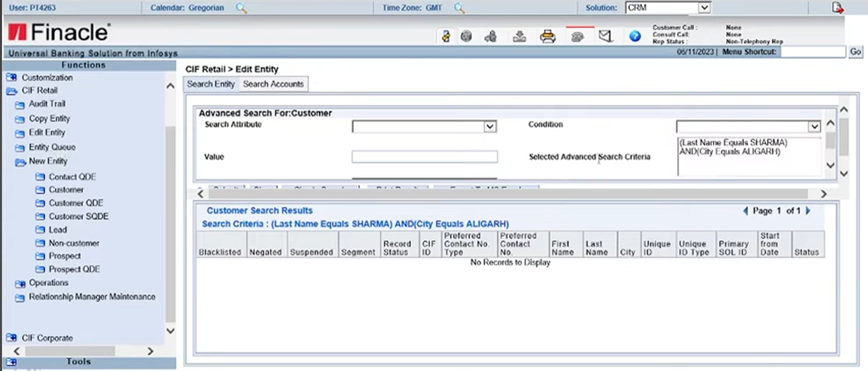868x371 pixels.
Task: Open the blue Help question mark icon
Action: coord(635,37)
